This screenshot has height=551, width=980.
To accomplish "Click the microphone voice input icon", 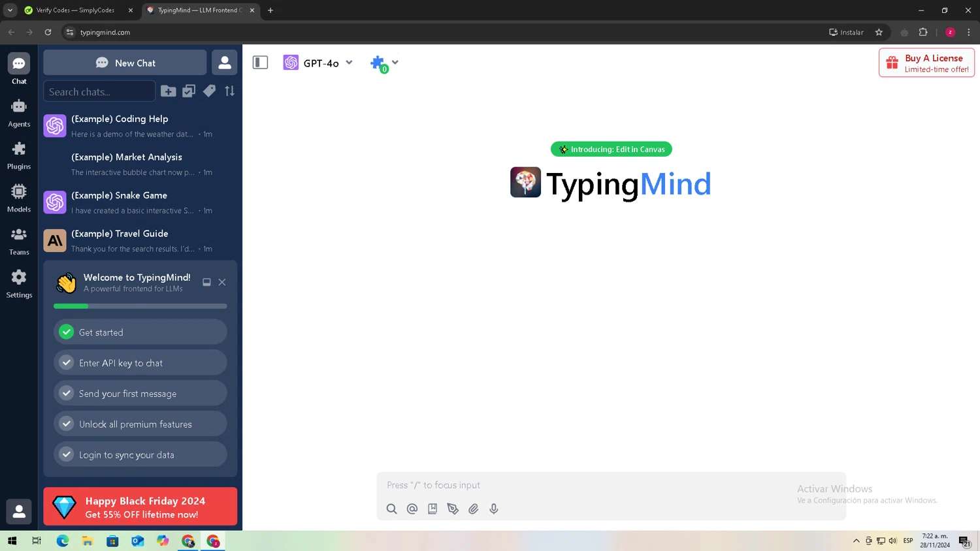I will [x=494, y=509].
